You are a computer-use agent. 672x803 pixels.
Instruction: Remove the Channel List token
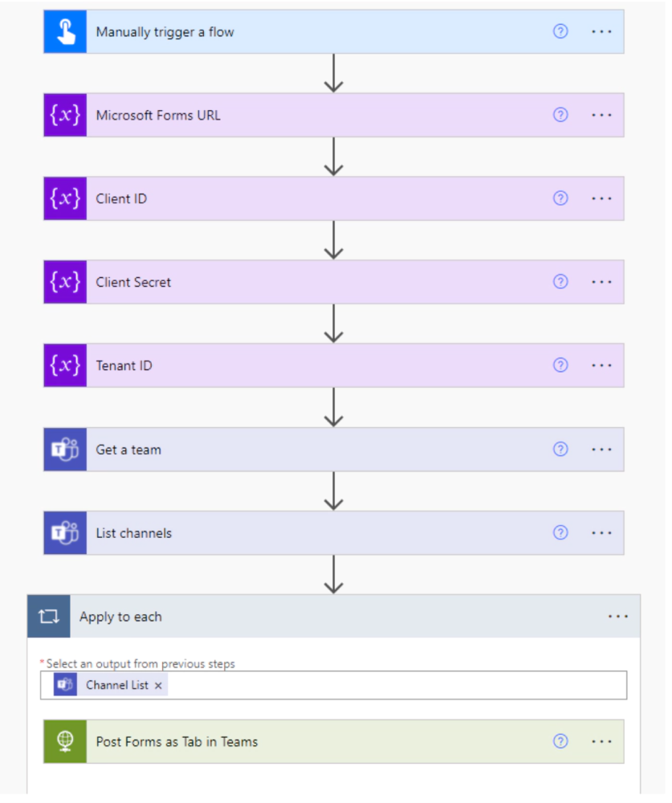pos(157,685)
